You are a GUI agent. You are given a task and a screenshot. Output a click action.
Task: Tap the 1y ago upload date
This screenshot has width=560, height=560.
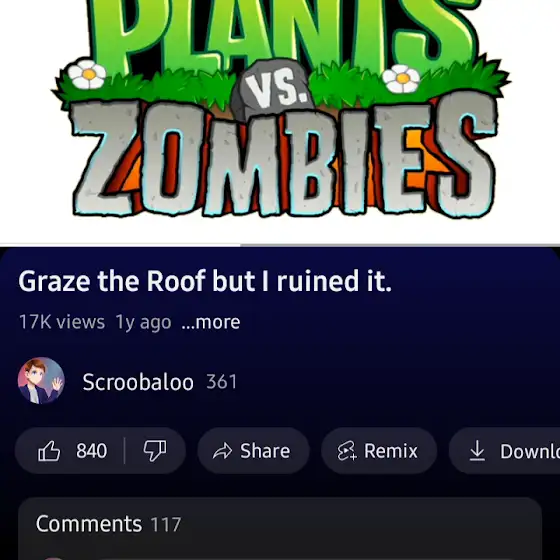[x=143, y=322]
